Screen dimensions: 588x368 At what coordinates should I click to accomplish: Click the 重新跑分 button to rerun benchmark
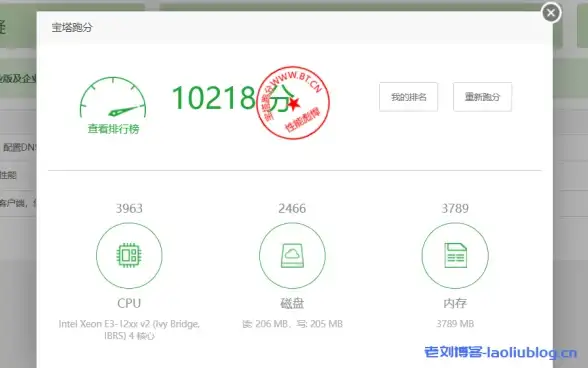coord(482,97)
